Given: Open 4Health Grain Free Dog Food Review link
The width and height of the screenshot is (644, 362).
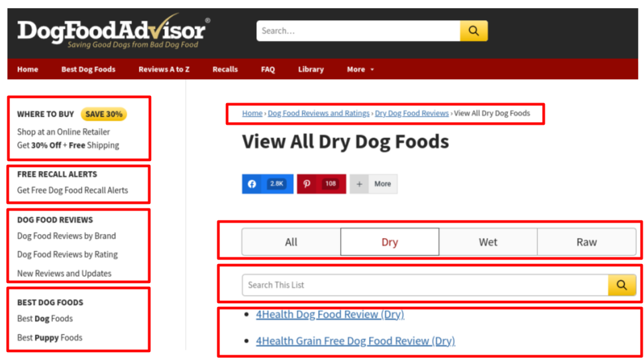Looking at the screenshot, I should coord(356,341).
